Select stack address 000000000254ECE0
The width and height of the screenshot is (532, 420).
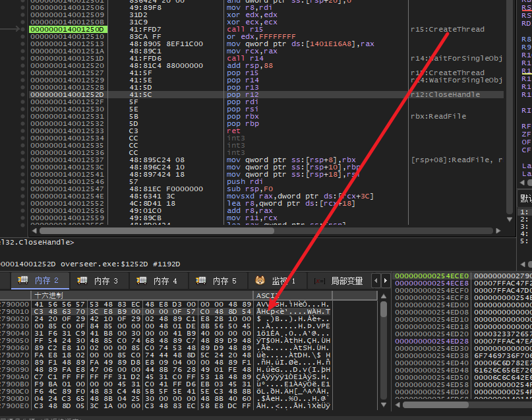(432, 276)
